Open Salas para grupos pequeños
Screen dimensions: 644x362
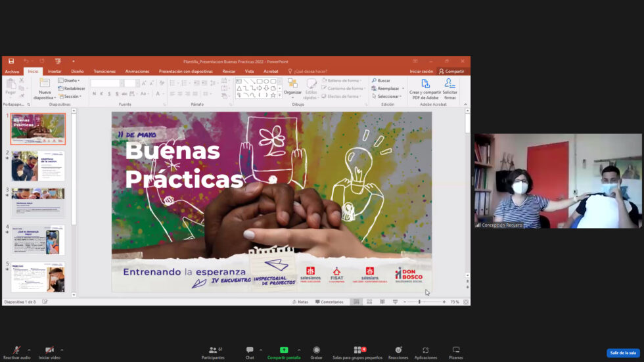(358, 350)
